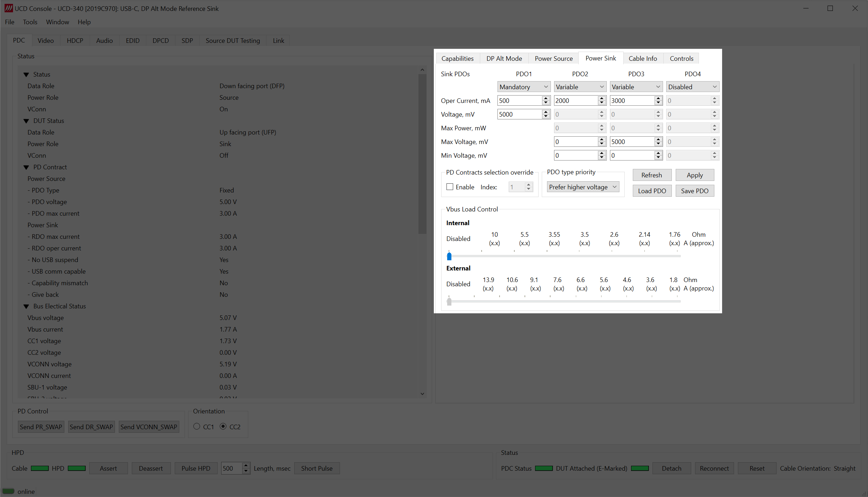Open the PDO2 type dropdown set to Variable
Viewport: 868px width, 497px height.
580,87
